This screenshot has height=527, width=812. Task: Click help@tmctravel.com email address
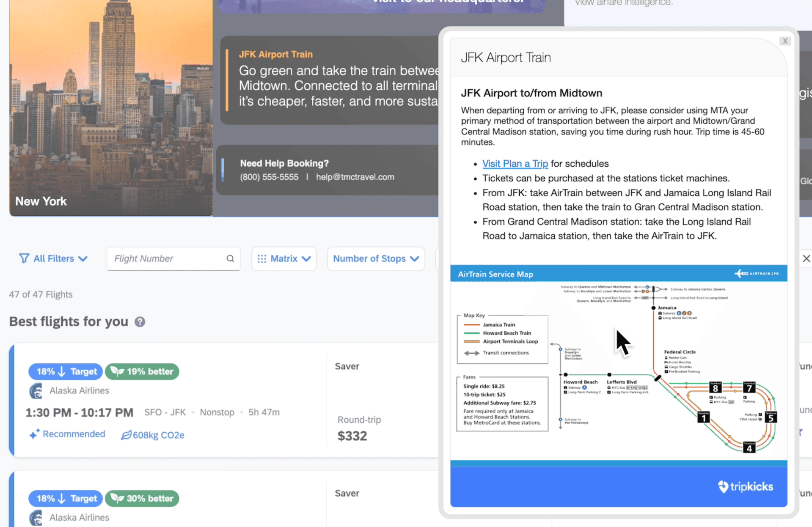(x=355, y=177)
